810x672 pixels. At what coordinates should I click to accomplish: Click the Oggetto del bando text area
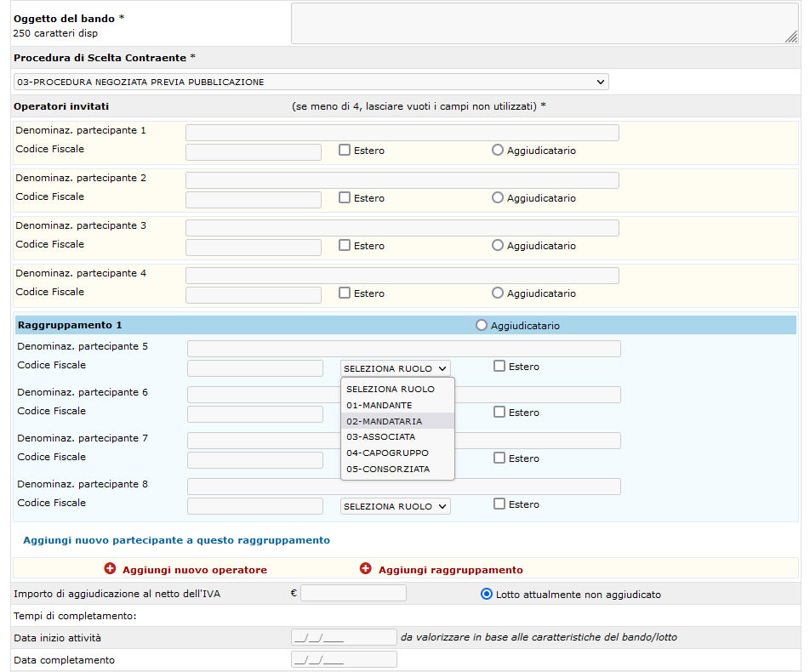click(x=545, y=23)
